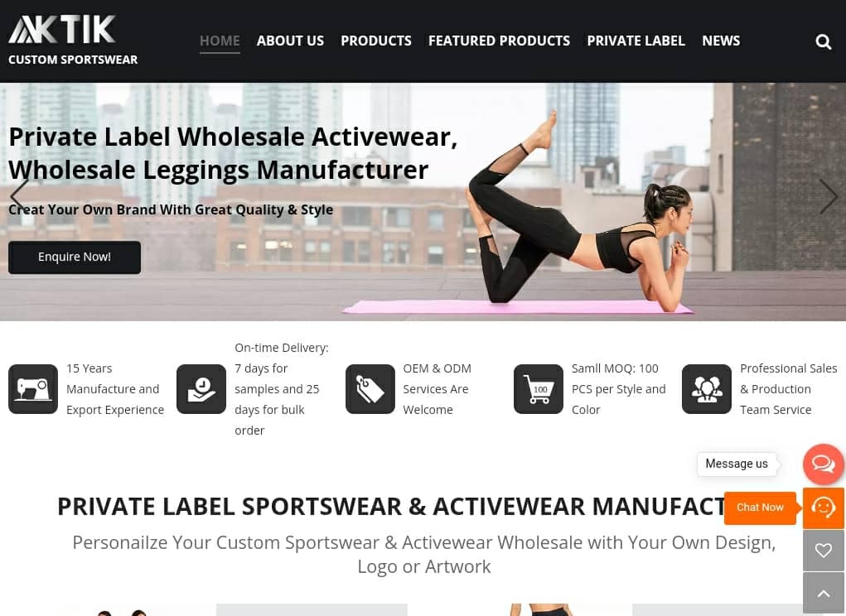
Task: Open the search magnifier icon
Action: [x=823, y=41]
